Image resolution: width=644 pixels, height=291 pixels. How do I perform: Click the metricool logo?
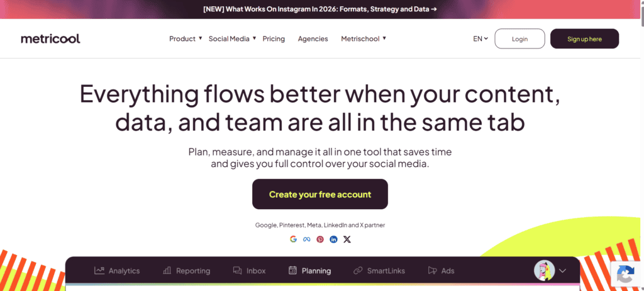coord(50,38)
